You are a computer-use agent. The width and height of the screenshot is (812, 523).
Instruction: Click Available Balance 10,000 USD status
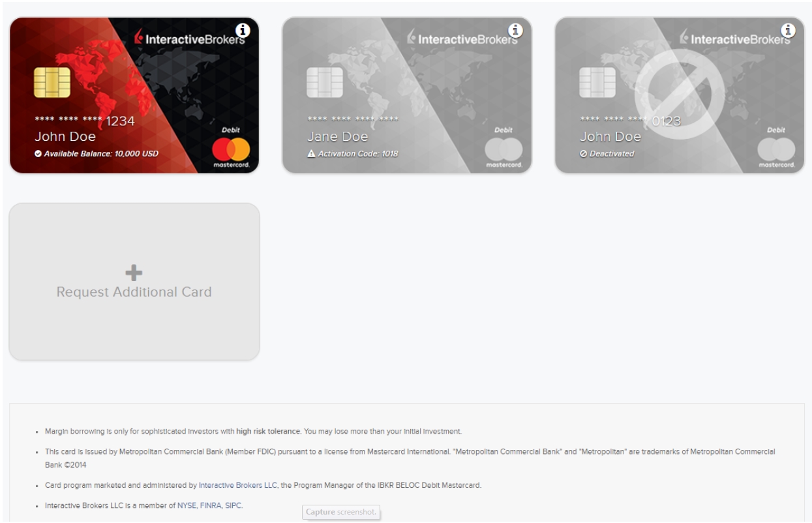point(96,154)
